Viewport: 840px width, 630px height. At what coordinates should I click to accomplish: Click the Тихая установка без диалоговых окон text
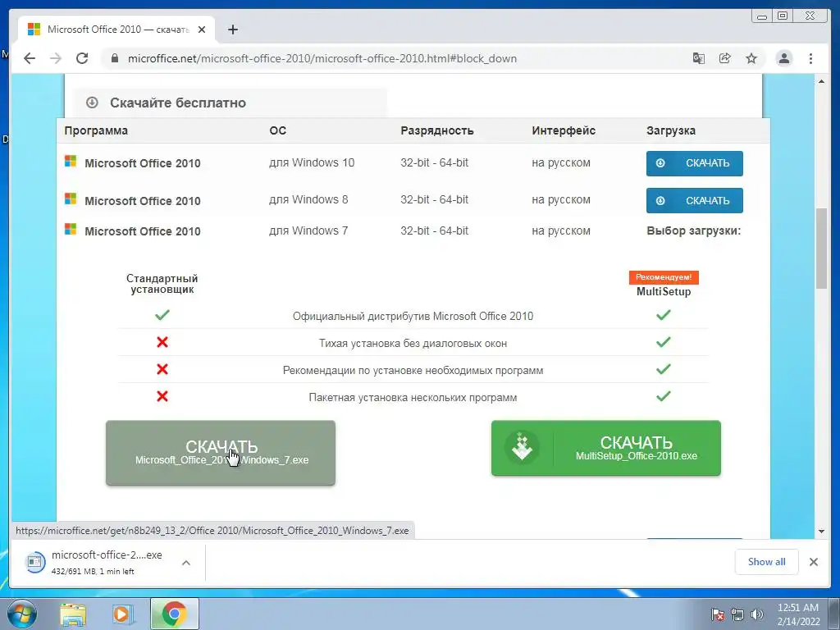[413, 344]
